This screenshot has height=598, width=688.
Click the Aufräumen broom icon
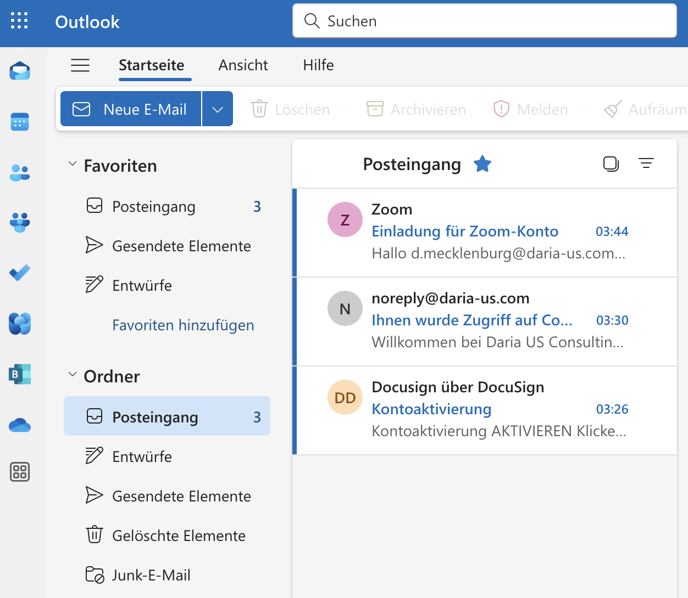click(x=613, y=109)
